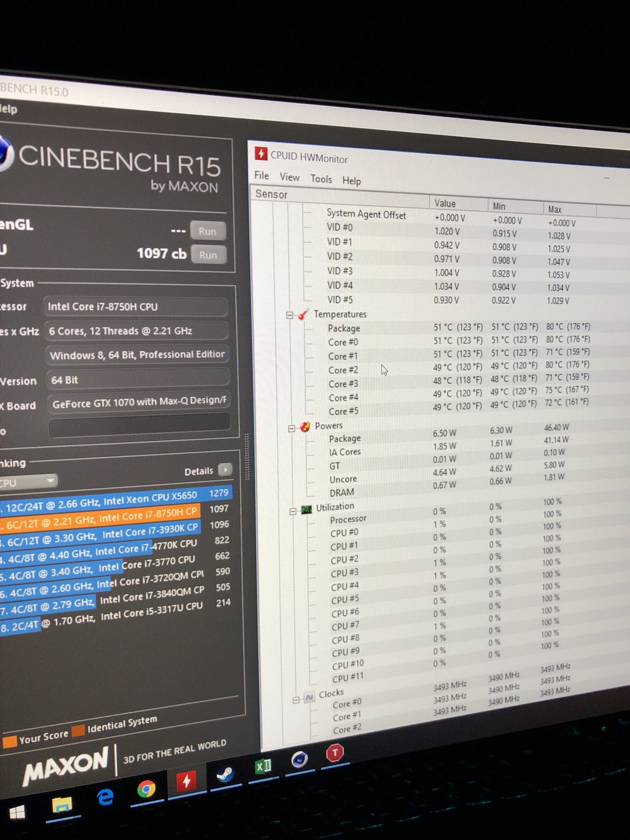Select the Xeon X5650 ranking entry

coord(116,498)
